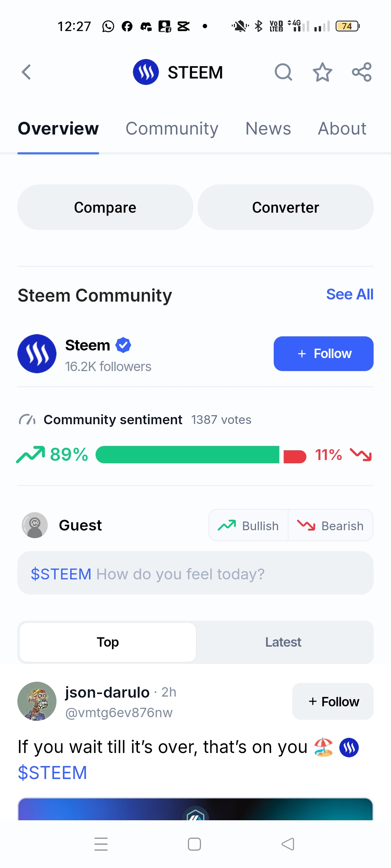Follow the Steem community account
The height and width of the screenshot is (868, 391).
pos(323,354)
